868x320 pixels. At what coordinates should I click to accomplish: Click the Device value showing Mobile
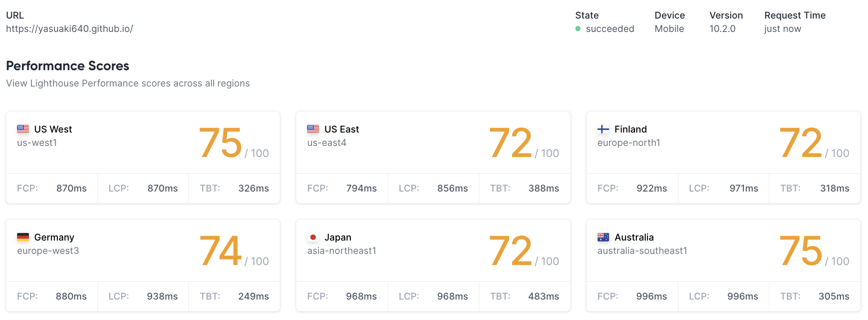(x=669, y=29)
